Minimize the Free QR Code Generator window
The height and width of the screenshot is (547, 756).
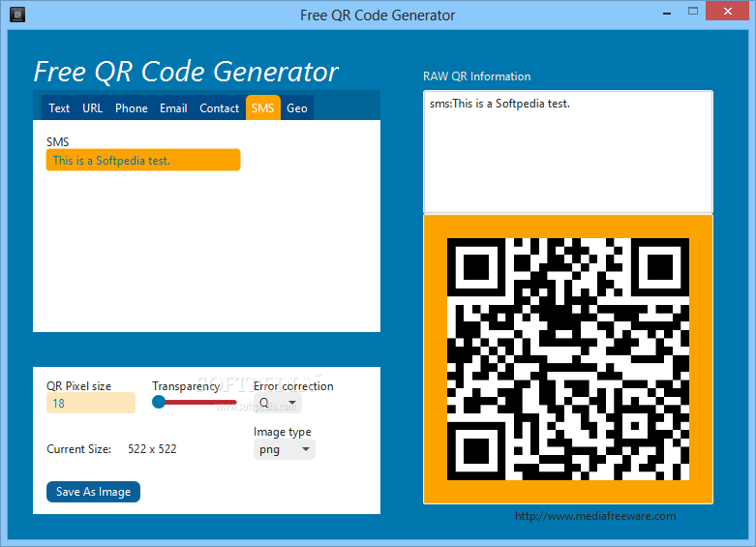tap(667, 13)
